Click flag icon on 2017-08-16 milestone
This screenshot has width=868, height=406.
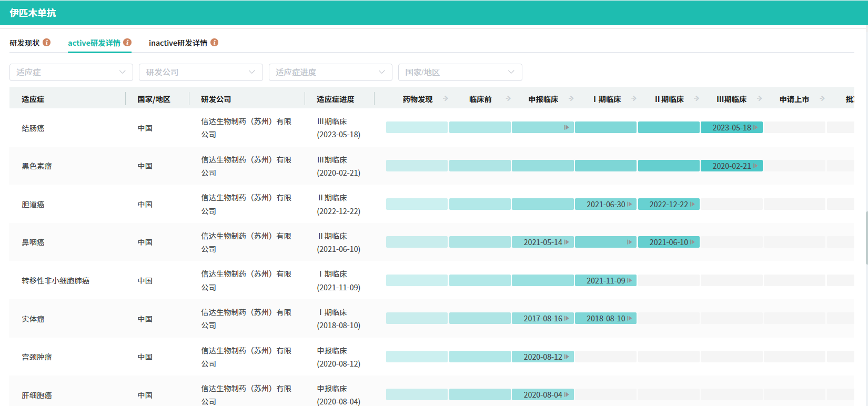[567, 319]
